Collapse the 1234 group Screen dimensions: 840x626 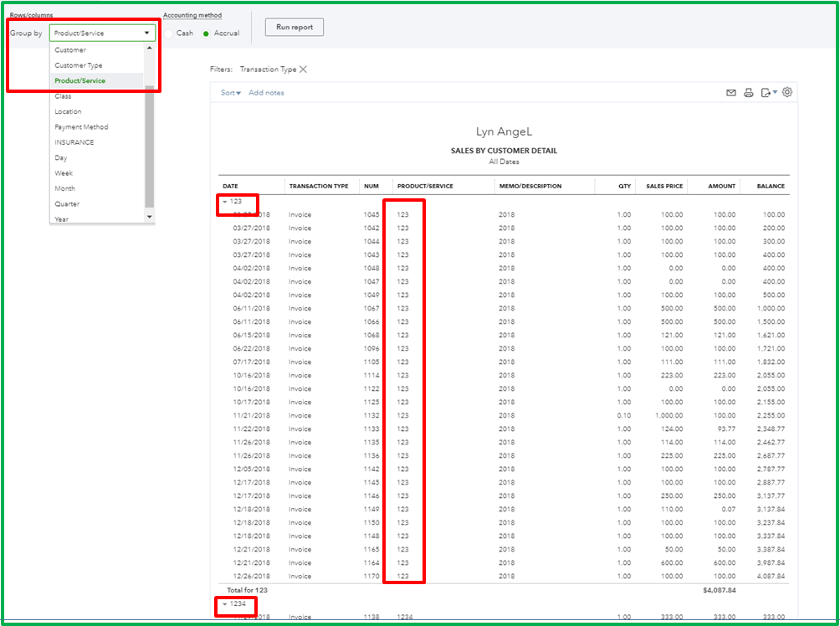(225, 604)
